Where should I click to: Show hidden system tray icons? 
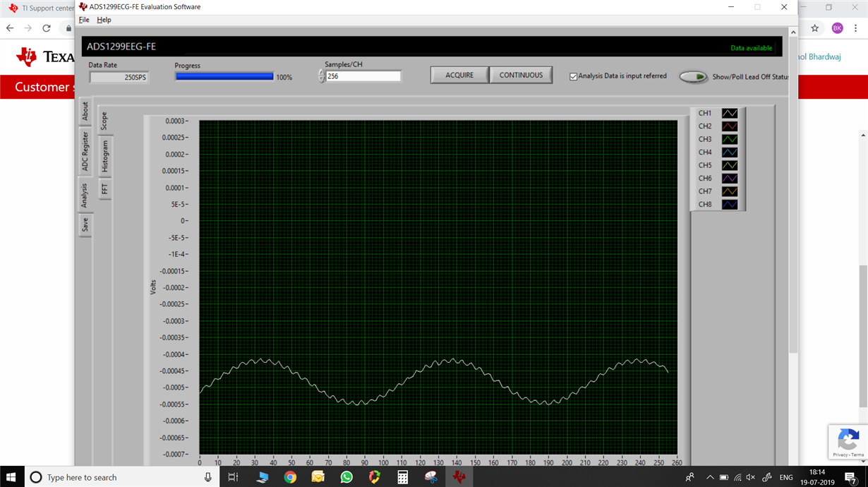[710, 477]
